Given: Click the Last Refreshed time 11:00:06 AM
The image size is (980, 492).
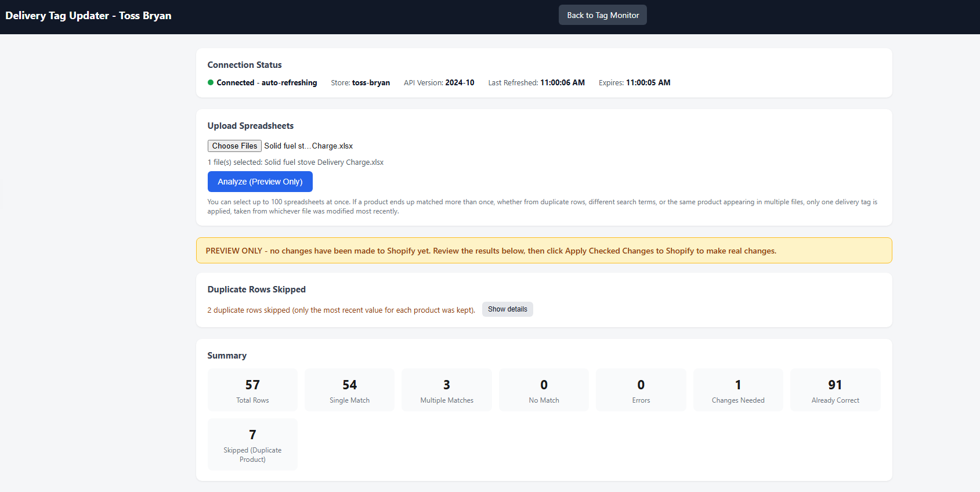Looking at the screenshot, I should (562, 83).
